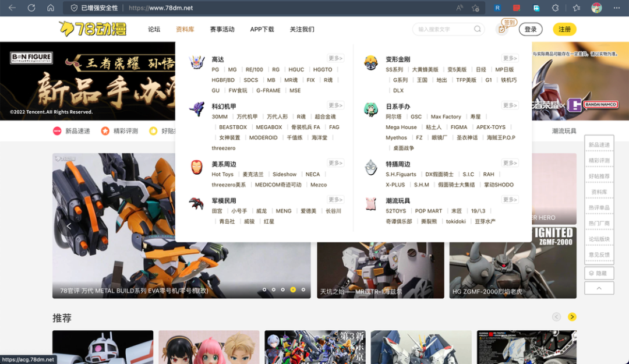
Task: Click the browser back arrow
Action: pyautogui.click(x=12, y=8)
